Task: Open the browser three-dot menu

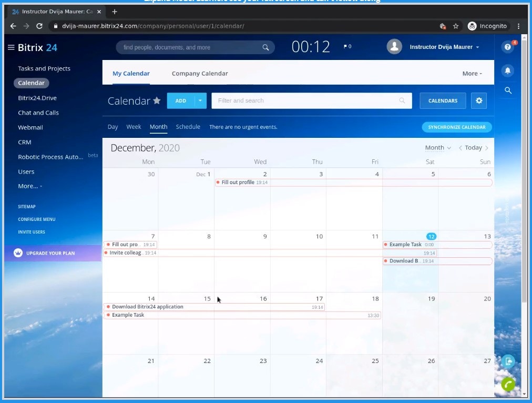Action: pos(518,26)
